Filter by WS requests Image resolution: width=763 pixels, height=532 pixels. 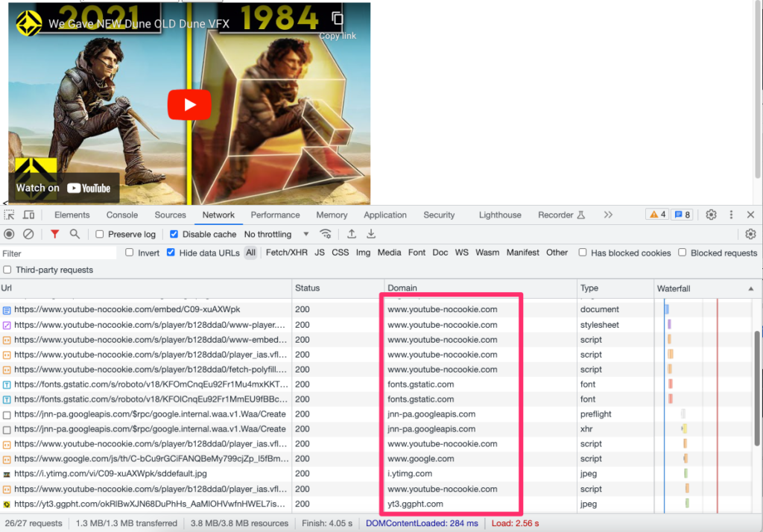tap(462, 253)
